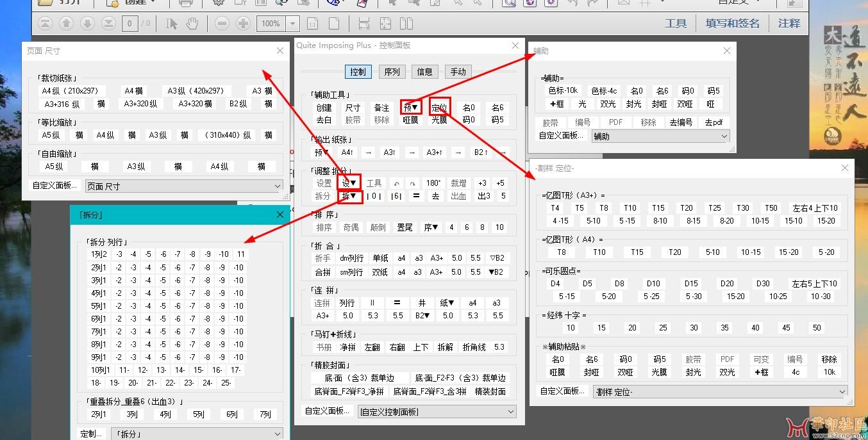Click 折角线 in 马钉+折线
The image size is (868, 440).
tap(474, 347)
